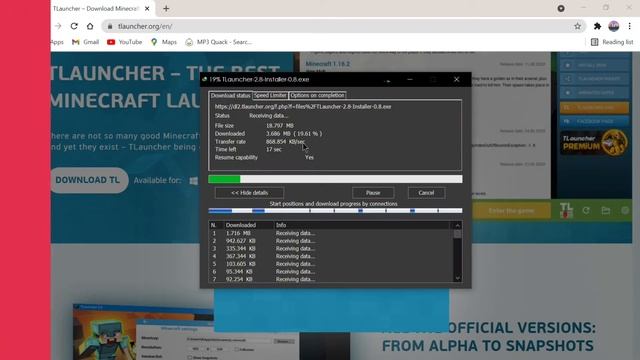Screen dimensions: 640x360
Task: Click the connections progress segments bar
Action: [335, 211]
